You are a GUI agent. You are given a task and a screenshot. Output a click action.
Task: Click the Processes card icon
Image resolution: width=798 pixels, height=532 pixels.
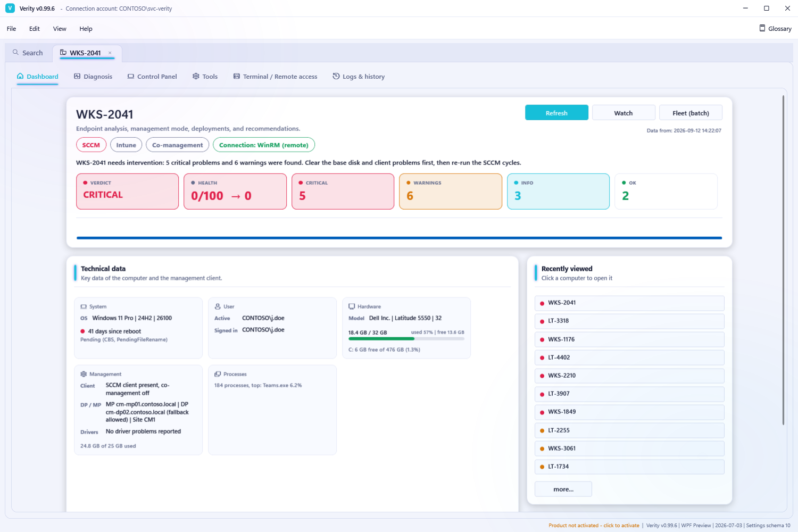218,374
